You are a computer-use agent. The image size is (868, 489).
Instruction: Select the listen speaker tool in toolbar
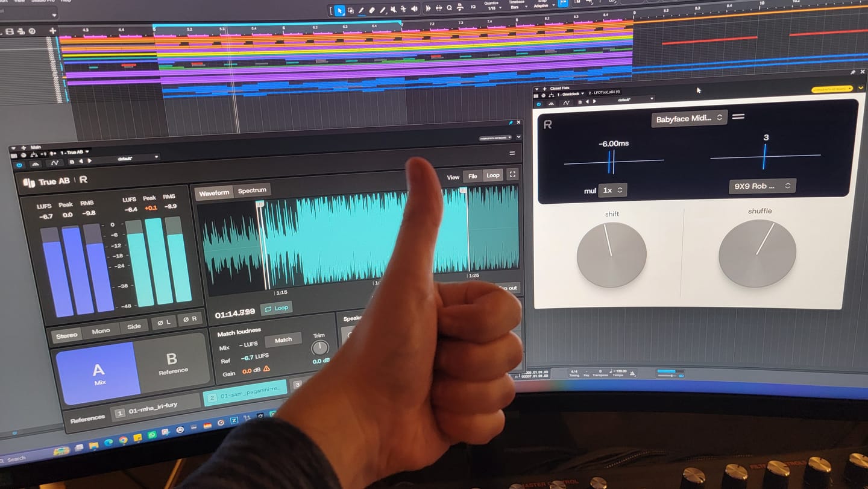click(414, 9)
